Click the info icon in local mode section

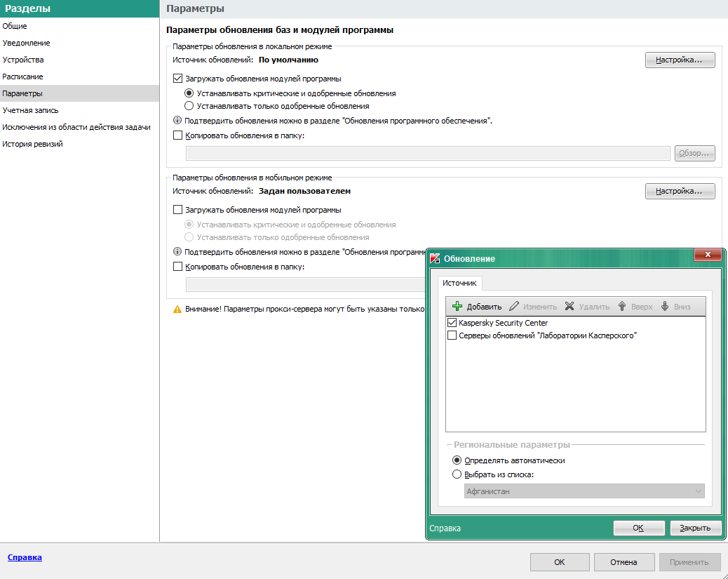pos(177,120)
